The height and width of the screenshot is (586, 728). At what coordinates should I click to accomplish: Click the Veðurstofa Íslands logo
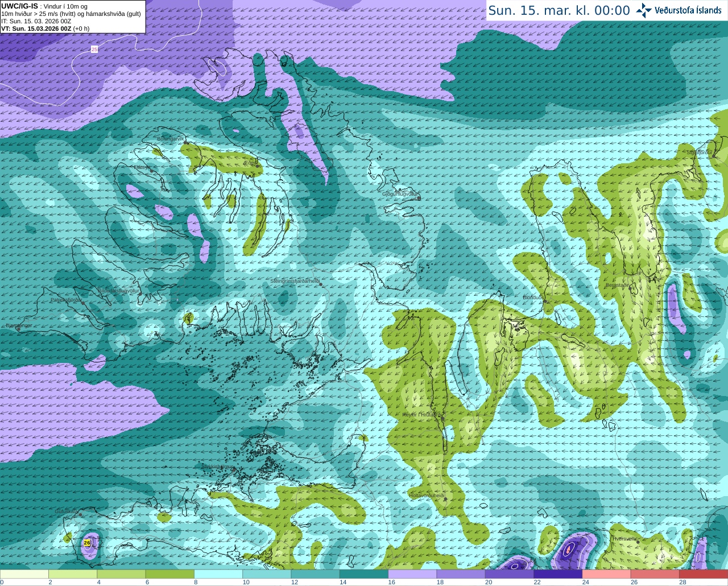point(679,10)
